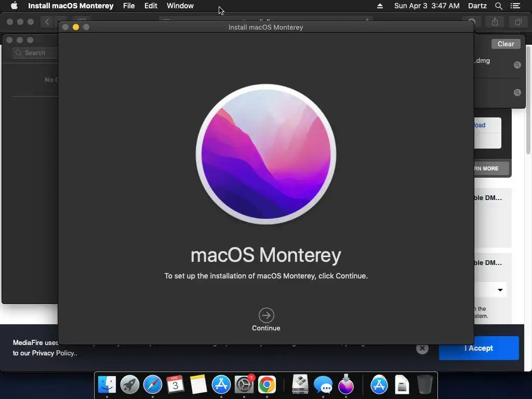Click the date and time in menu bar
The image size is (532, 399).
pyautogui.click(x=427, y=6)
